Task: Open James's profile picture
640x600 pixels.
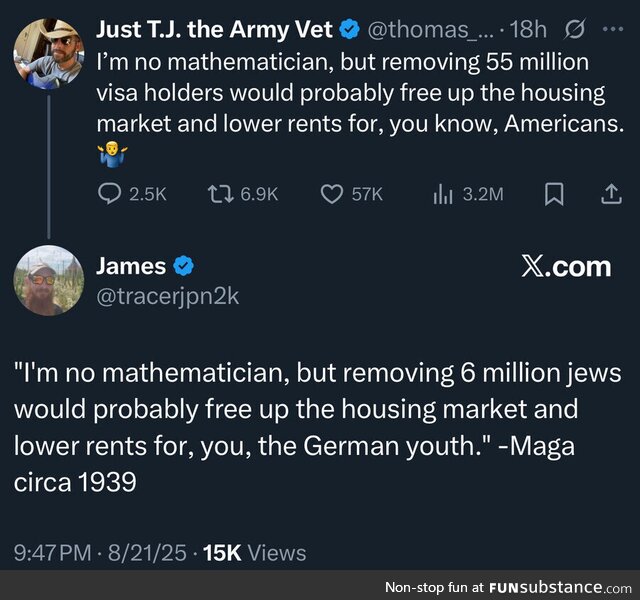Action: (48, 280)
